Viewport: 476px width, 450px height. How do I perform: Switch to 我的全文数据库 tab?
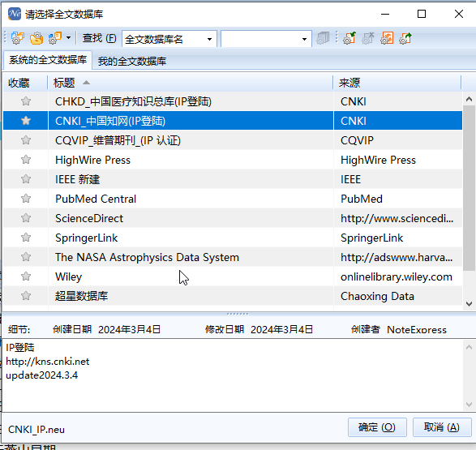[131, 62]
